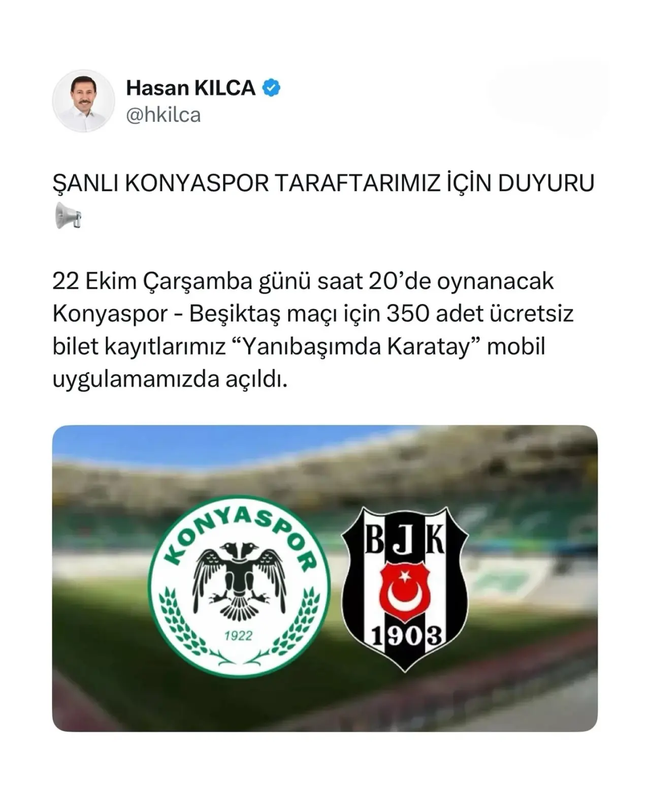Open the Hasan KILCA display name

[190, 88]
